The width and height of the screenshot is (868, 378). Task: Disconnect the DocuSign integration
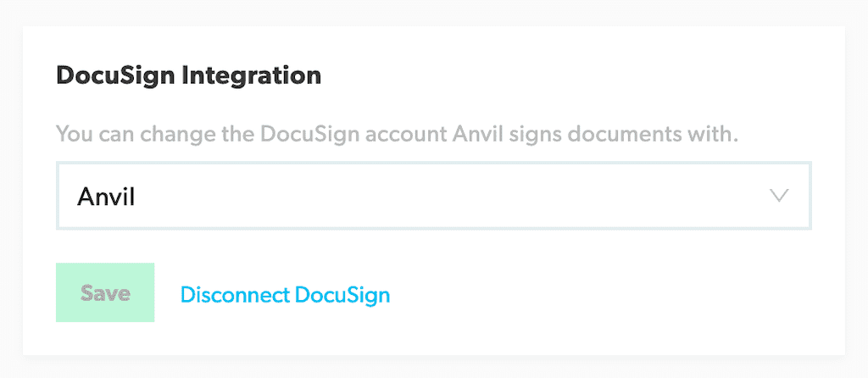click(x=285, y=295)
